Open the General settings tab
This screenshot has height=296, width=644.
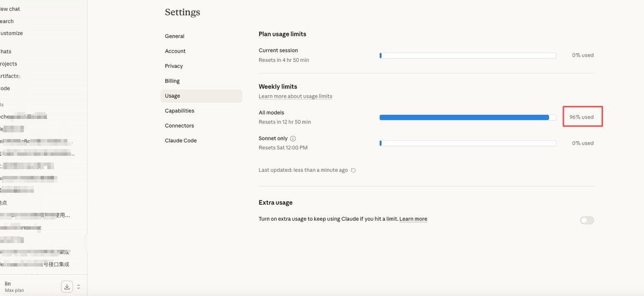coord(174,36)
